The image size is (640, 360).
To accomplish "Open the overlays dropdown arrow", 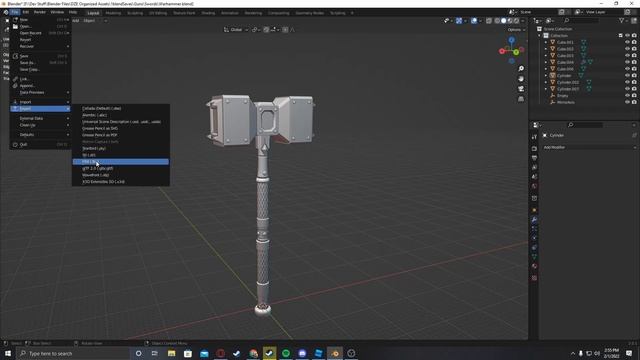I will (x=480, y=20).
